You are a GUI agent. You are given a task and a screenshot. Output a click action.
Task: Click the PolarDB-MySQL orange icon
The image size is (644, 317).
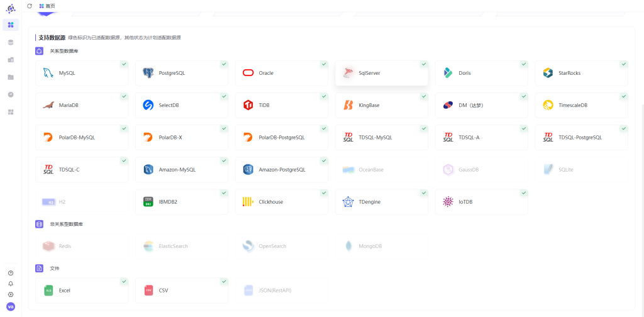click(48, 137)
